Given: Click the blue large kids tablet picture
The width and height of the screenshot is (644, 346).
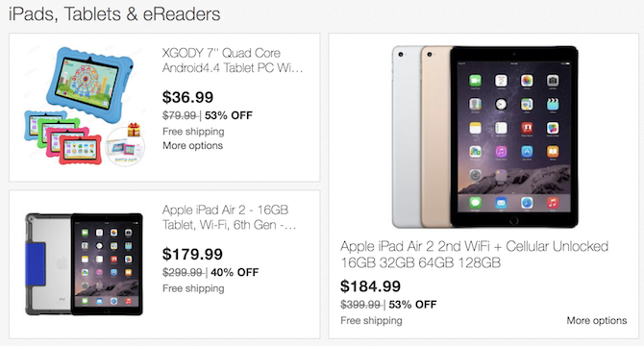Looking at the screenshot, I should point(90,85).
